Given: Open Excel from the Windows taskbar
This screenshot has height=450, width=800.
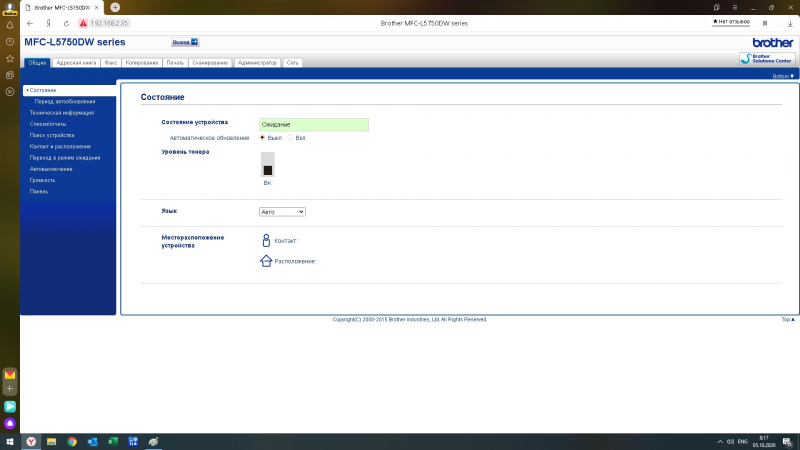Looking at the screenshot, I should (113, 441).
